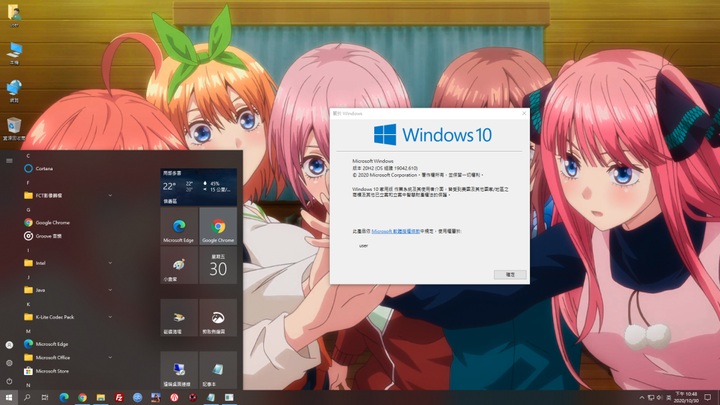
Task: Open the red circular app on taskbar
Action: tap(174, 397)
